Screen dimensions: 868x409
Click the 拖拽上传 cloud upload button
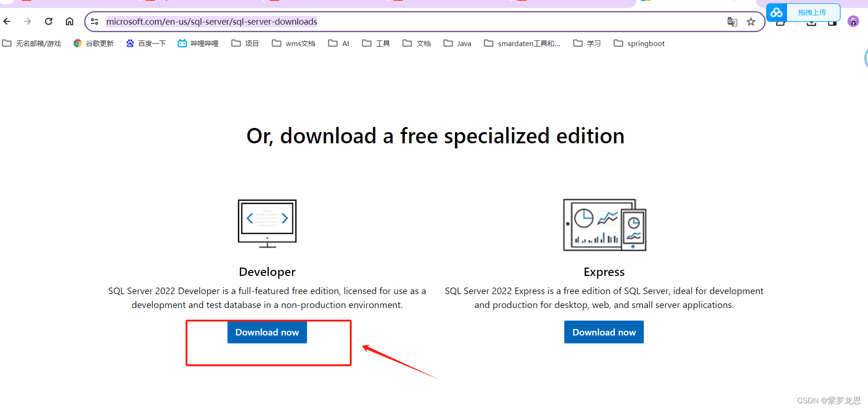[803, 13]
